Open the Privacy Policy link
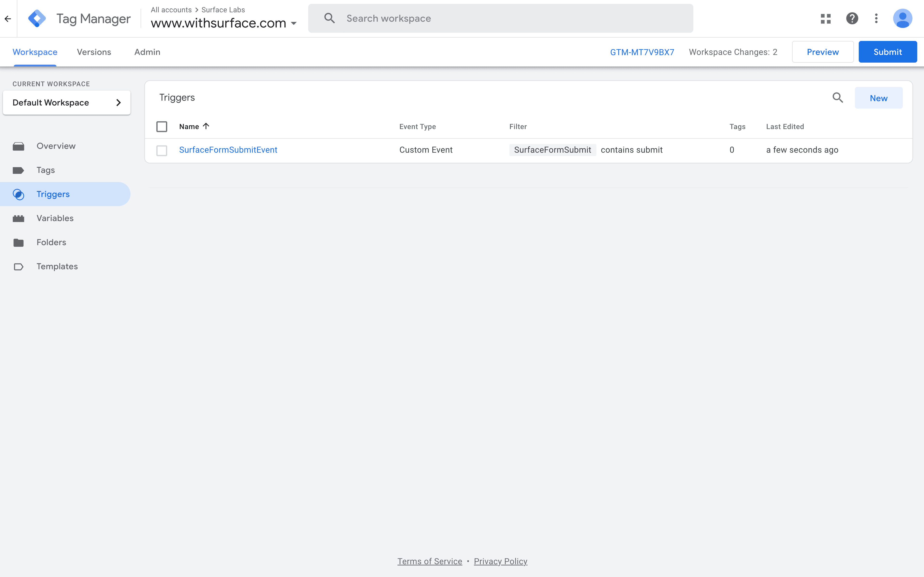This screenshot has height=577, width=924. point(501,561)
